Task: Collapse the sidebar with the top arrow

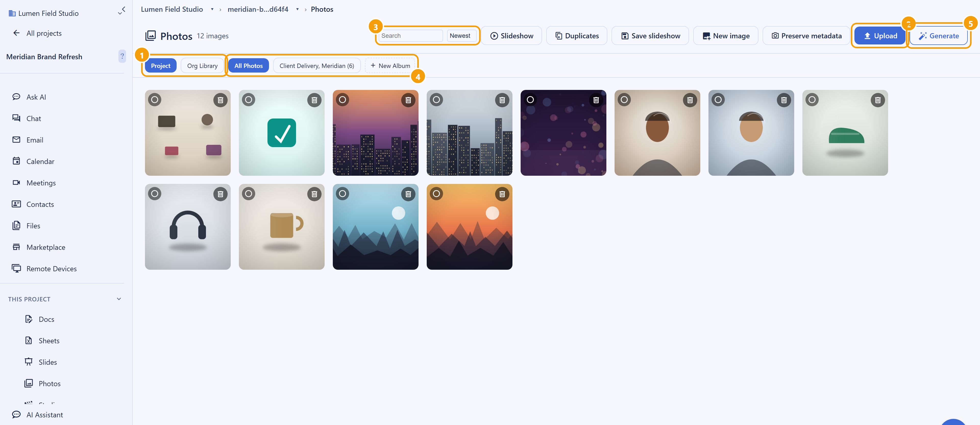Action: tap(124, 9)
